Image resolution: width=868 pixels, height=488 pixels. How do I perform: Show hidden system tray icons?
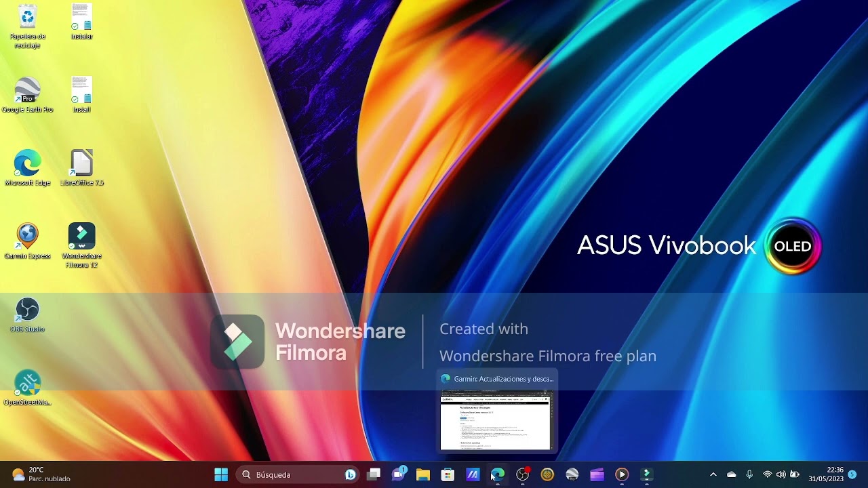tap(713, 474)
